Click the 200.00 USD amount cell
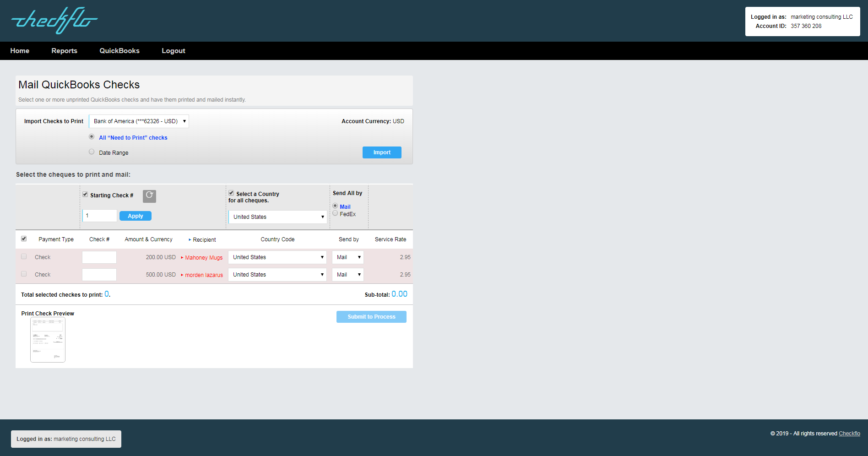The height and width of the screenshot is (456, 868). coord(161,257)
